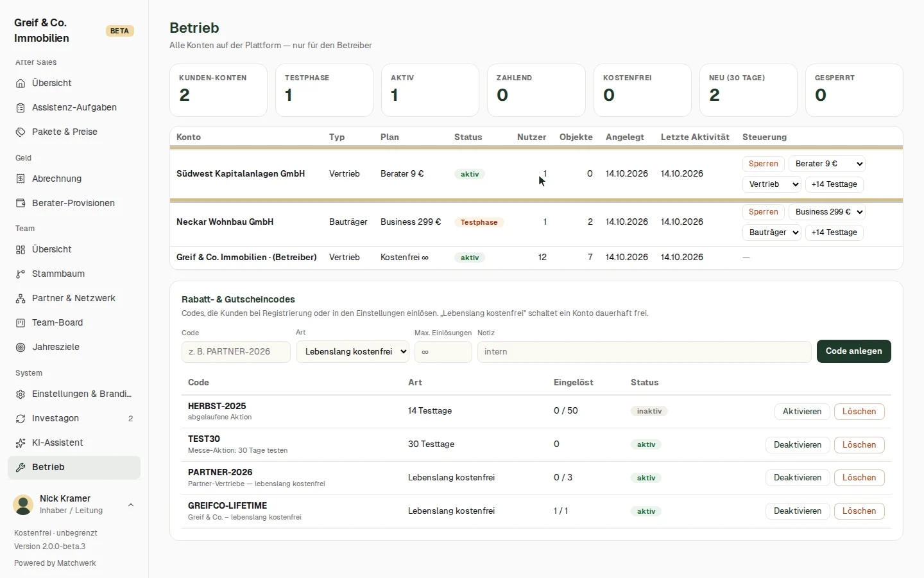This screenshot has width=924, height=578.
Task: Click the Code anlegen button
Action: (x=854, y=351)
